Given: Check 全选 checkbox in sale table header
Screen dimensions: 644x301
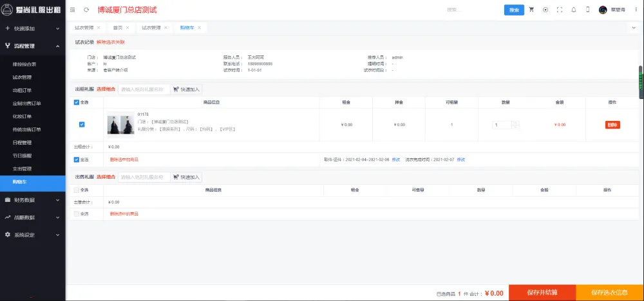Looking at the screenshot, I should click(x=77, y=190).
